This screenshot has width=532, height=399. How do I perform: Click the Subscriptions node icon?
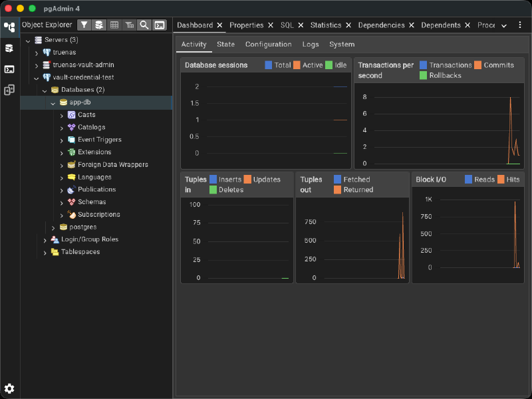(72, 214)
